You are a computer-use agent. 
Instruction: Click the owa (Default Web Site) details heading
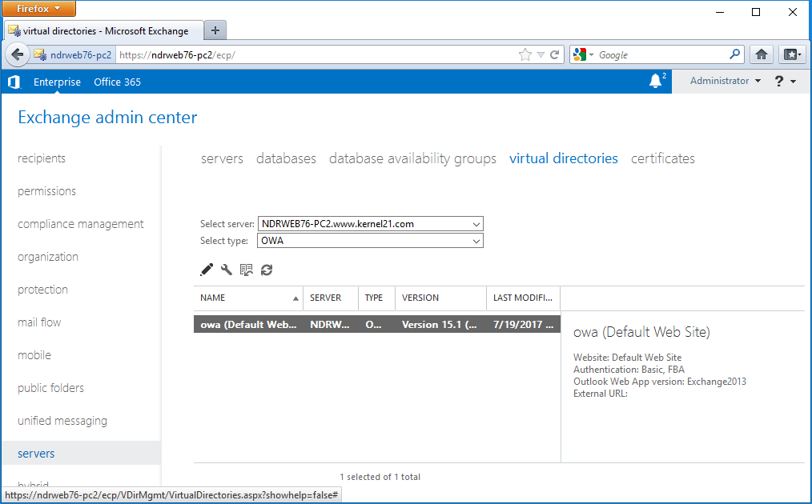[x=641, y=332]
